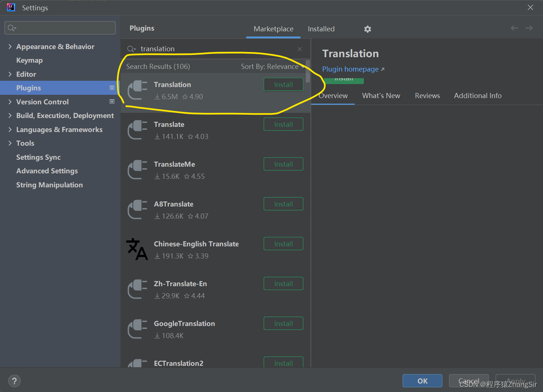This screenshot has width=543, height=392.
Task: Expand Appearance & Behavior settings
Action: pyautogui.click(x=10, y=46)
